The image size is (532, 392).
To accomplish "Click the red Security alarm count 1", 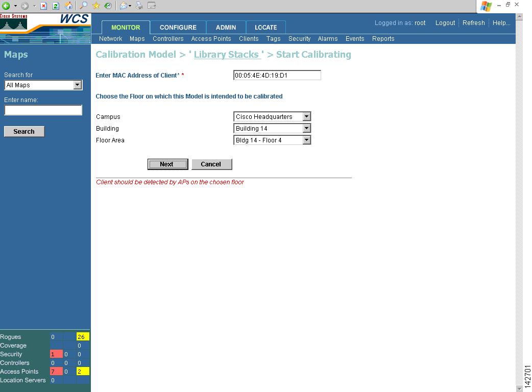I will click(x=56, y=354).
